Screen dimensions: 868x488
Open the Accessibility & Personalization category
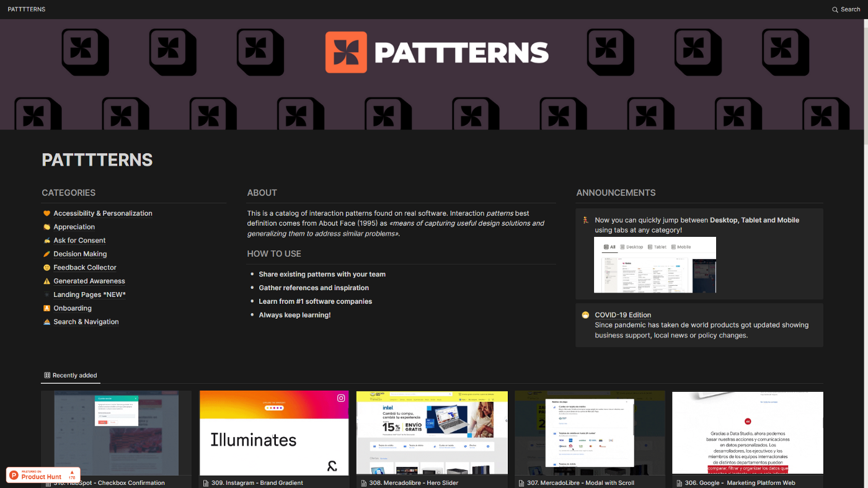tap(103, 213)
